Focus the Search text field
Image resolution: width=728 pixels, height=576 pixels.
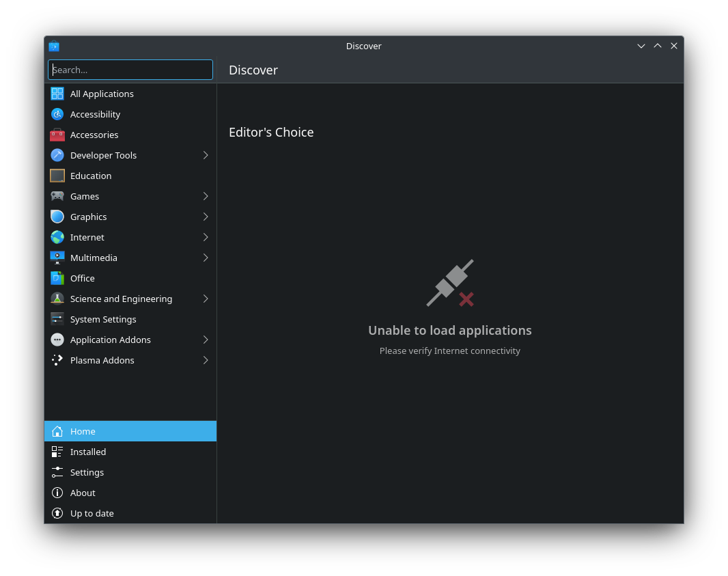pos(130,70)
